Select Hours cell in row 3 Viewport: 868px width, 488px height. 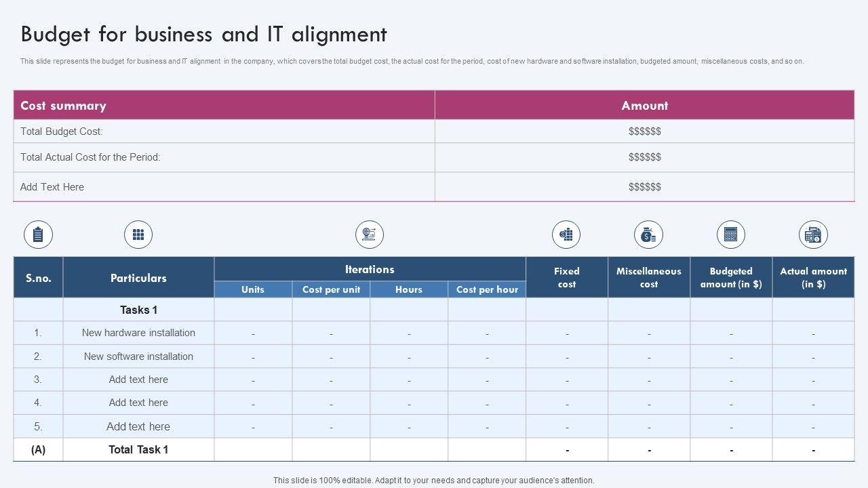[409, 380]
